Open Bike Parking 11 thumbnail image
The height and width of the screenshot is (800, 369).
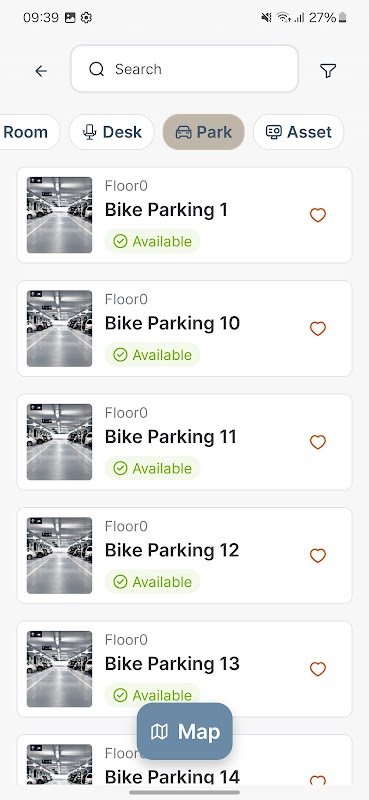tap(59, 442)
